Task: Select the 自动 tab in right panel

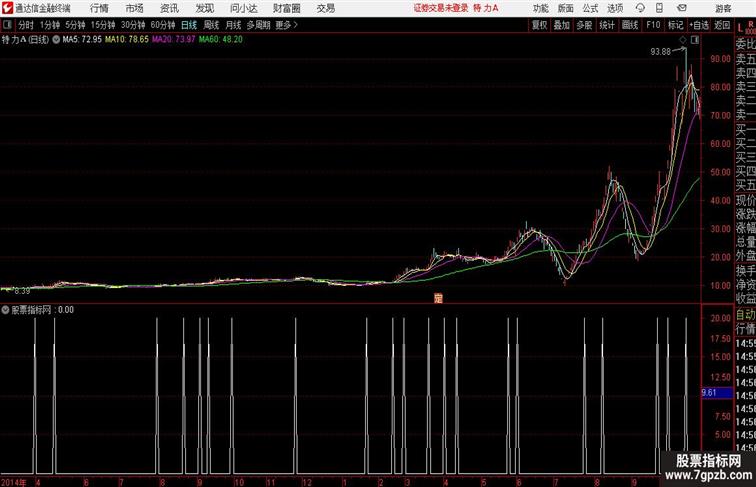Action: point(745,314)
